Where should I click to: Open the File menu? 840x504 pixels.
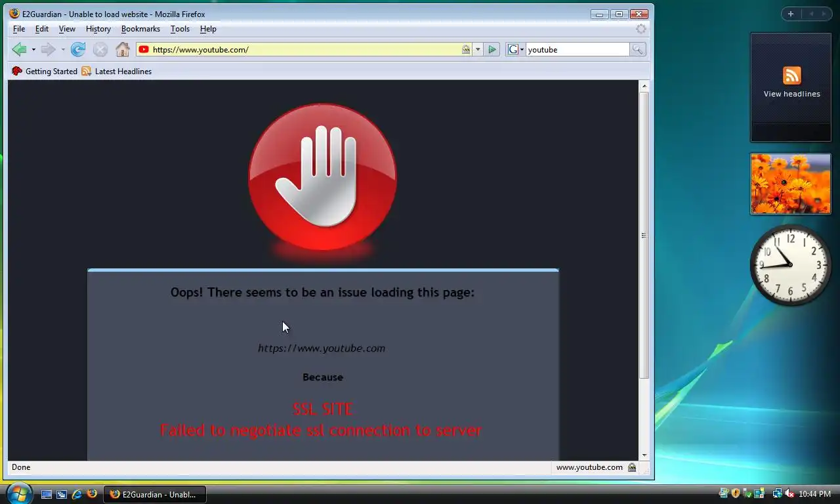coord(19,29)
